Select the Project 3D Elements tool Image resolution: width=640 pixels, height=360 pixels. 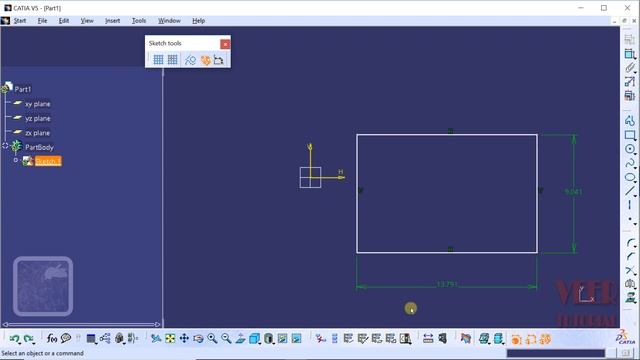pos(630,297)
